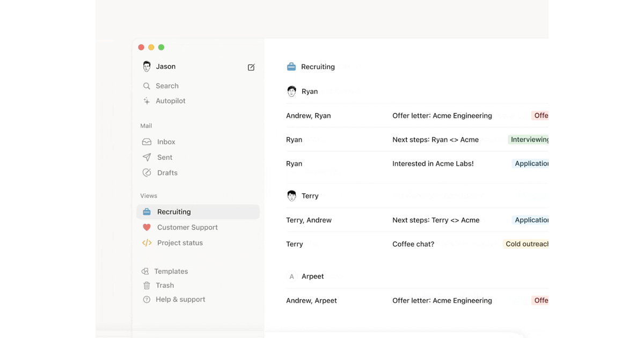
Task: Click the Project status code icon
Action: [147, 243]
